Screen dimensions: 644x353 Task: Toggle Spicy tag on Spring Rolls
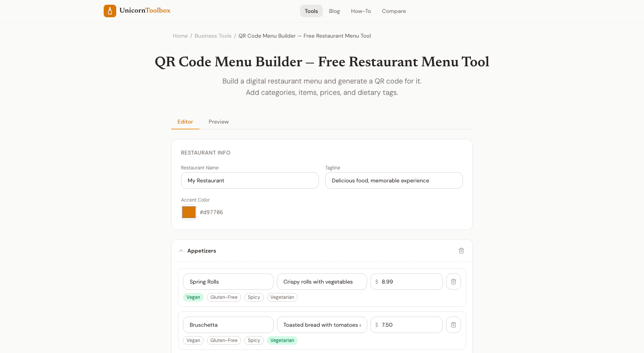[x=254, y=297]
